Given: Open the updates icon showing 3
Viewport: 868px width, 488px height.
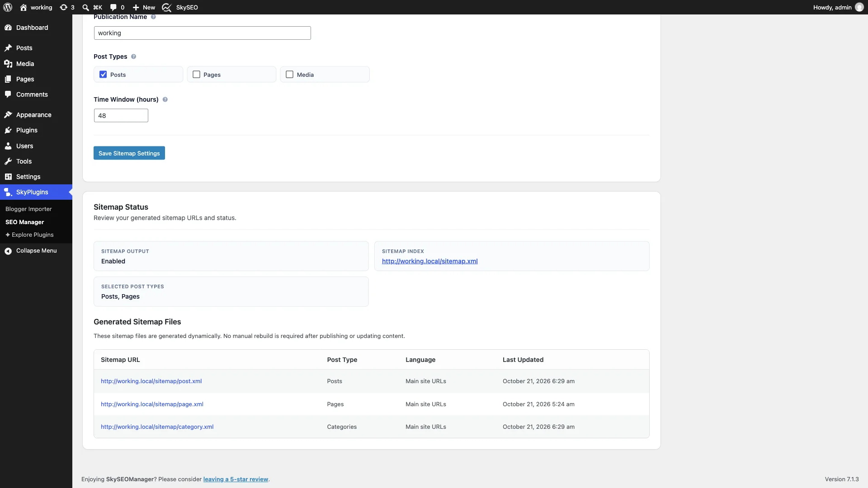Looking at the screenshot, I should point(64,7).
